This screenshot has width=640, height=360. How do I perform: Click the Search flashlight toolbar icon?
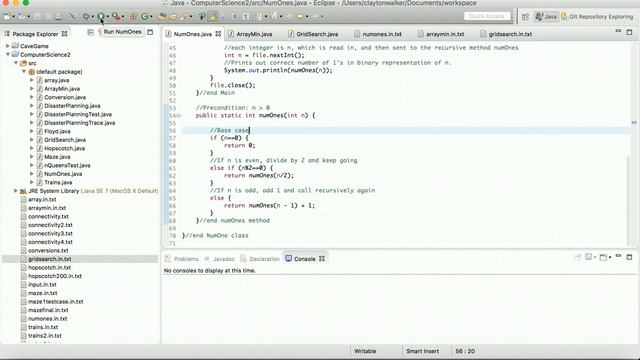click(183, 16)
